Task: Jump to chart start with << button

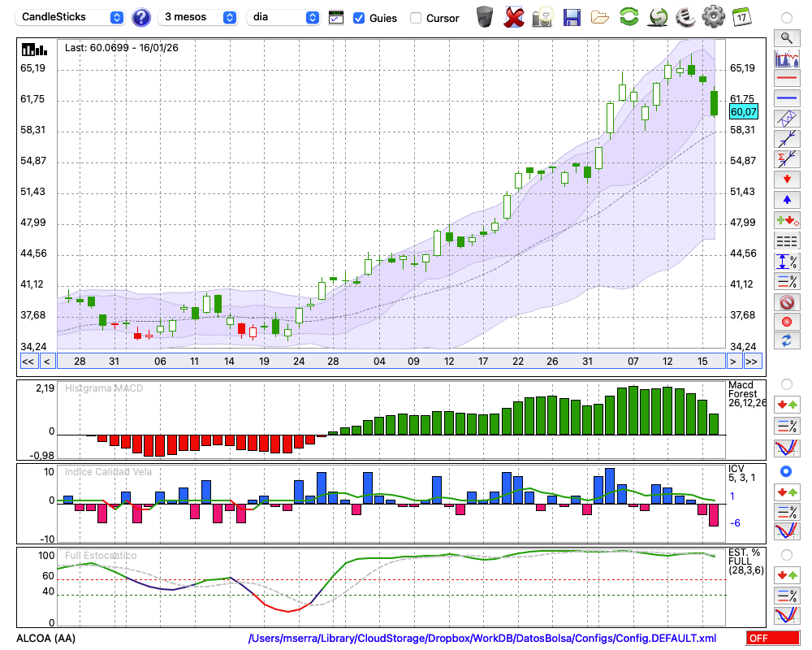Action: 28,362
